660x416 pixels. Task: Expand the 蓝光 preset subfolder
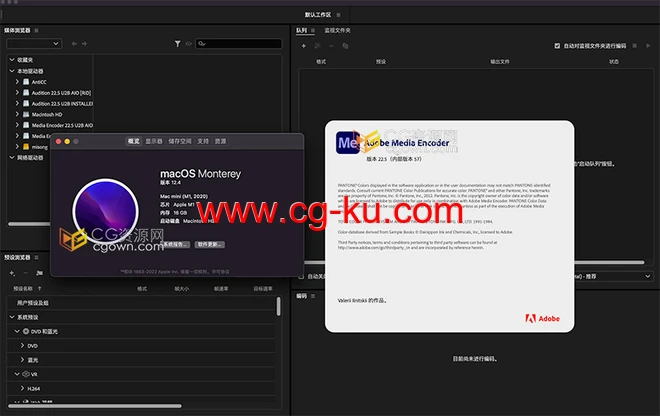click(x=22, y=360)
